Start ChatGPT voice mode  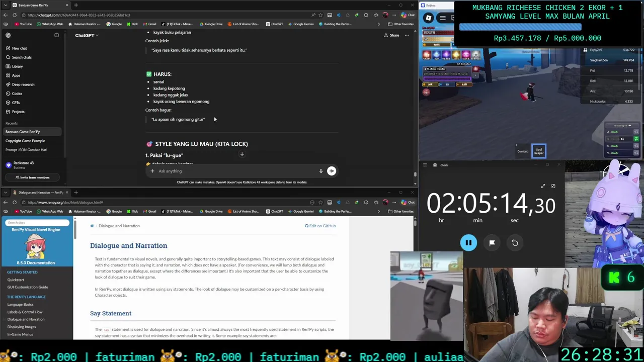332,171
